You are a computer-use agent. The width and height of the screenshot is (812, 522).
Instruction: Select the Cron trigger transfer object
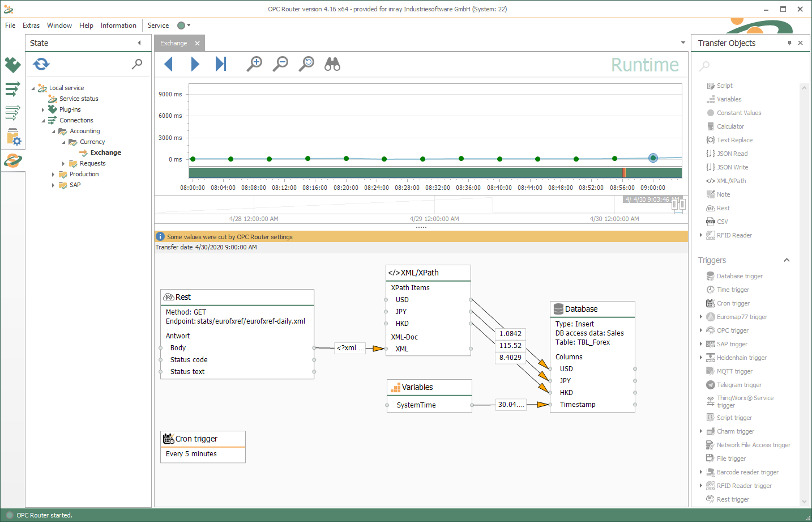click(x=733, y=303)
